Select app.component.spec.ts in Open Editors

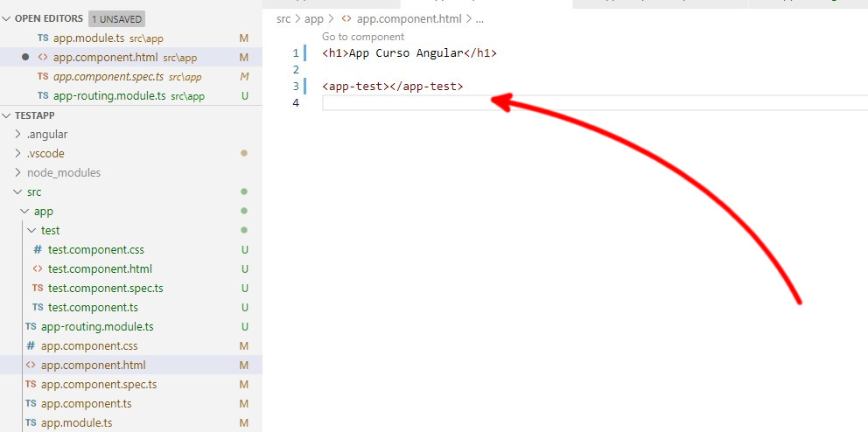pyautogui.click(x=108, y=77)
